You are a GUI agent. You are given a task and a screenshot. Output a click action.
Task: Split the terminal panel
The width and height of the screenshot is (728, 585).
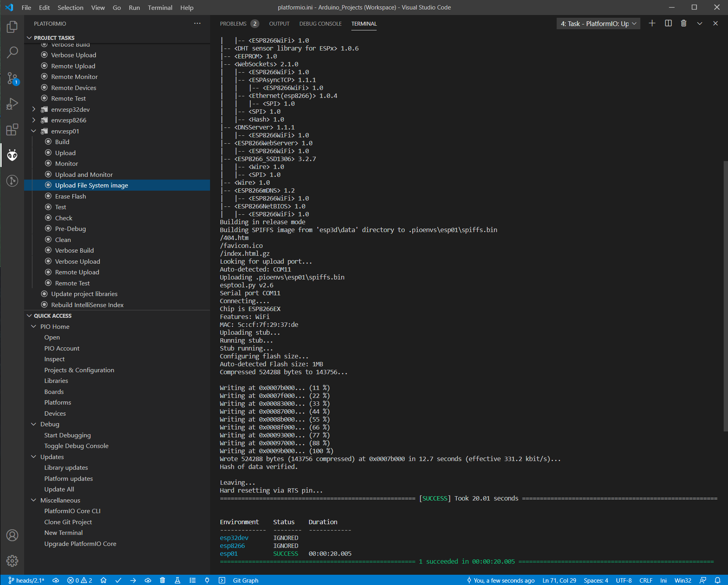[668, 24]
